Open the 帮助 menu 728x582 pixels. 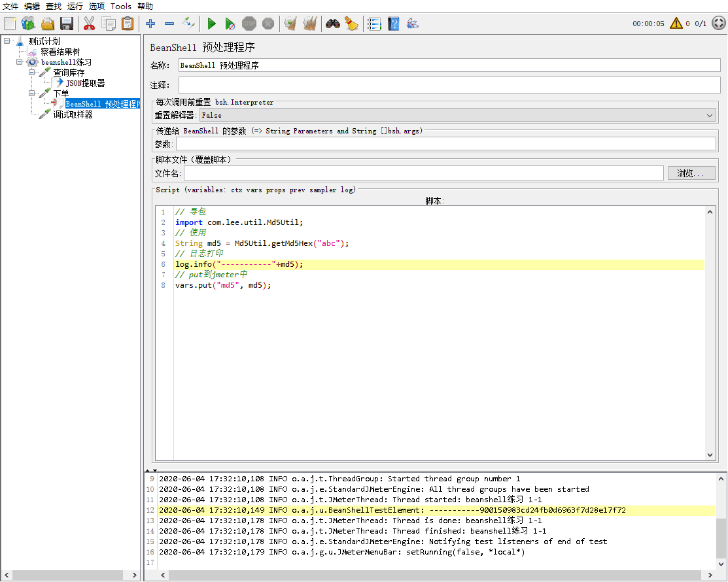pyautogui.click(x=145, y=6)
